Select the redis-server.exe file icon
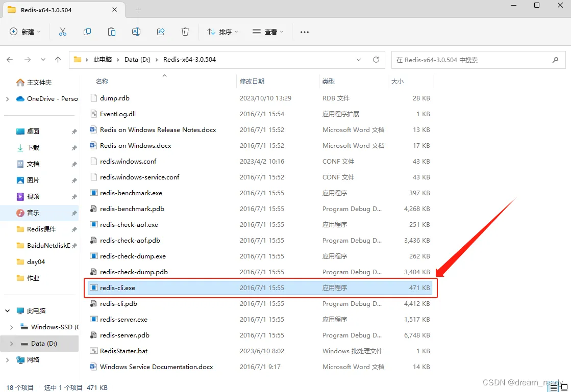The image size is (571, 392). coord(93,319)
